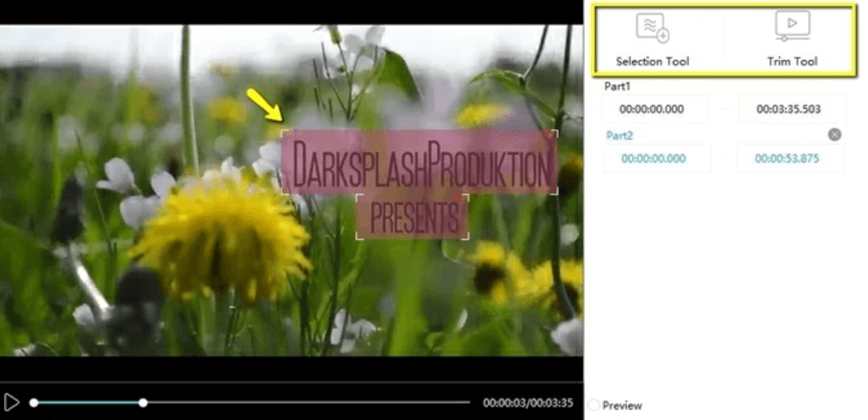Click the Part1 start time field
This screenshot has width=868, height=420.
tap(655, 110)
